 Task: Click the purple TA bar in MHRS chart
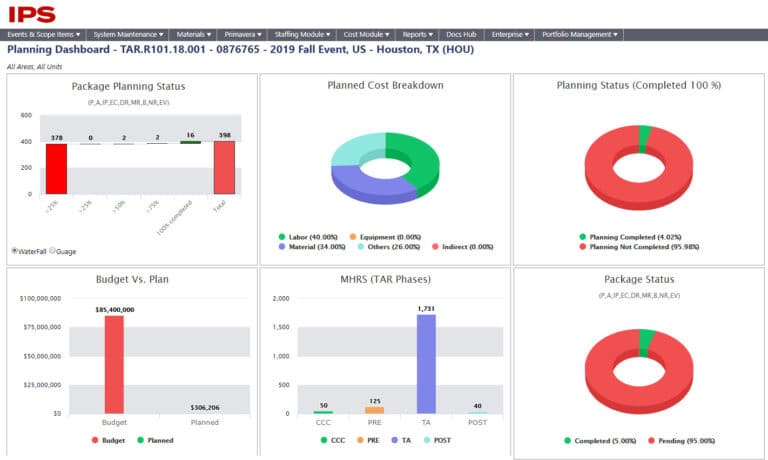[x=426, y=364]
